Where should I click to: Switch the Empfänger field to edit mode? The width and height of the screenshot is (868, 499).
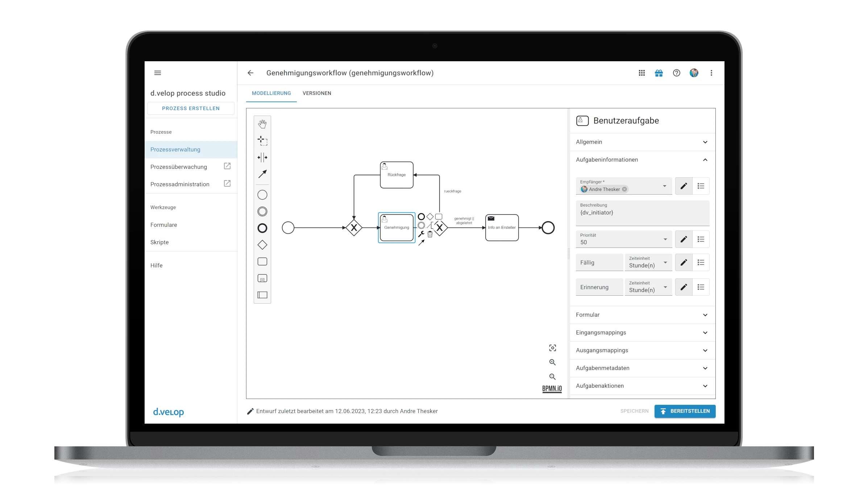click(x=684, y=186)
